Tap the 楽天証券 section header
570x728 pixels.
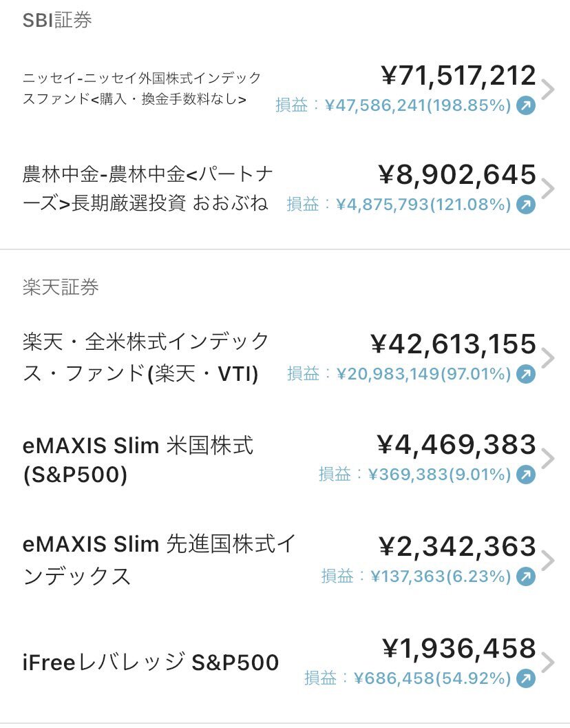pos(61,287)
